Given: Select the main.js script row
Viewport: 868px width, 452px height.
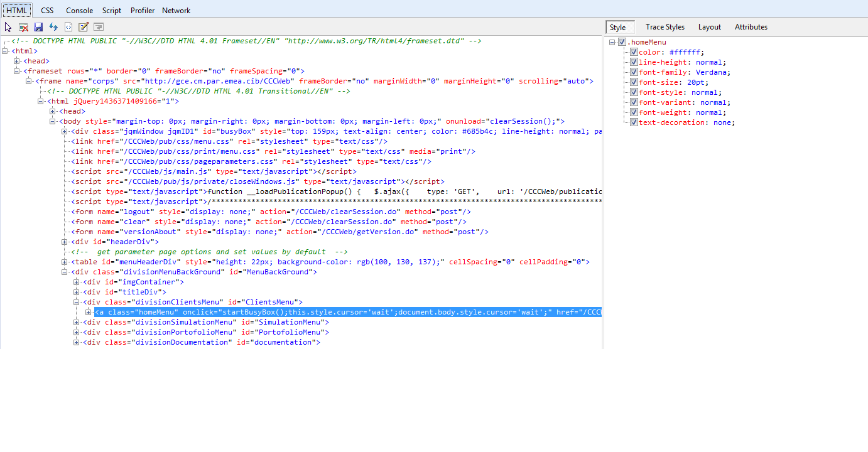Looking at the screenshot, I should pyautogui.click(x=214, y=171).
